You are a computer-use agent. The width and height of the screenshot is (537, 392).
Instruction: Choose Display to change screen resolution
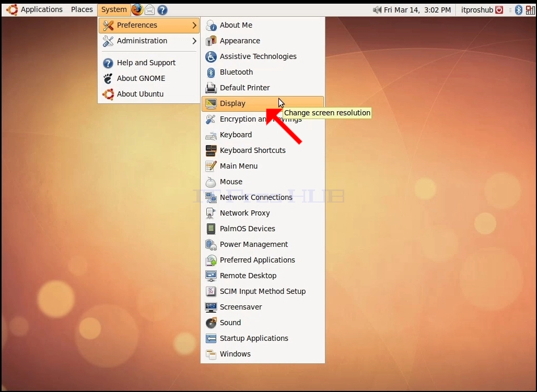[263, 103]
